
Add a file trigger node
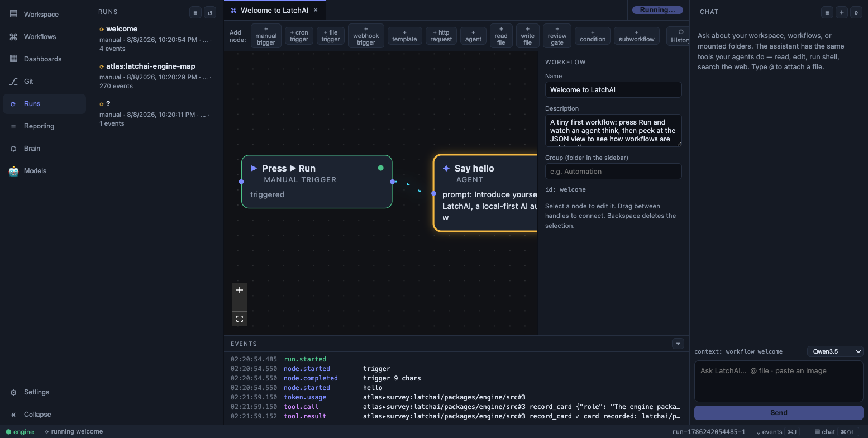(331, 36)
